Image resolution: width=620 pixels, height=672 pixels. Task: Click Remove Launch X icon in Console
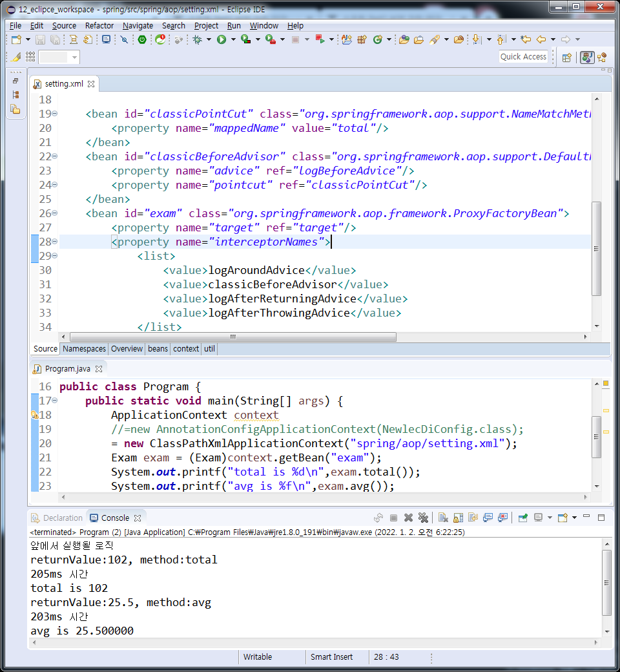click(x=408, y=518)
